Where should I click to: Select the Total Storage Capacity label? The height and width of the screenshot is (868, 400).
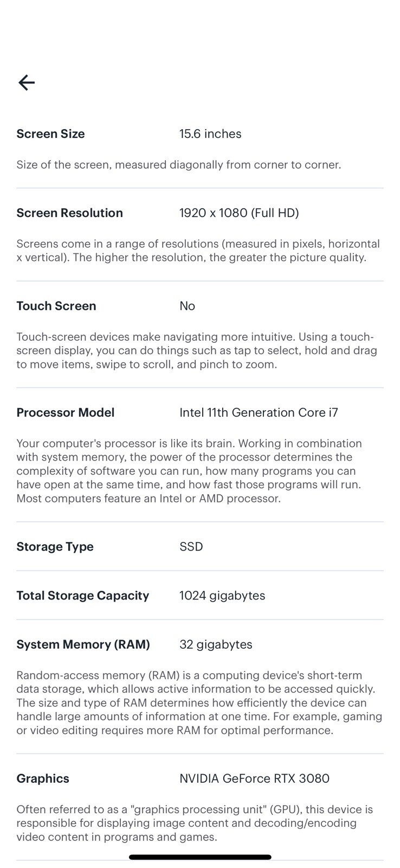click(82, 596)
